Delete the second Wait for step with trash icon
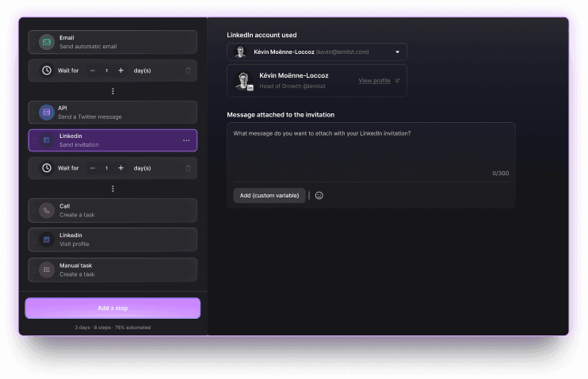Image resolution: width=588 pixels, height=379 pixels. click(189, 168)
